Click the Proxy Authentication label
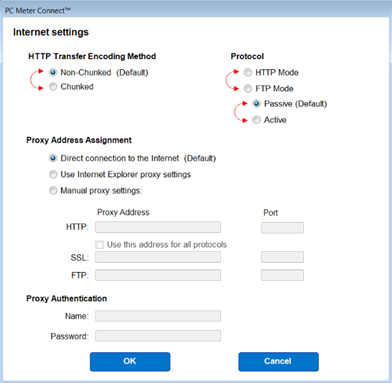The image size is (392, 383). (67, 298)
